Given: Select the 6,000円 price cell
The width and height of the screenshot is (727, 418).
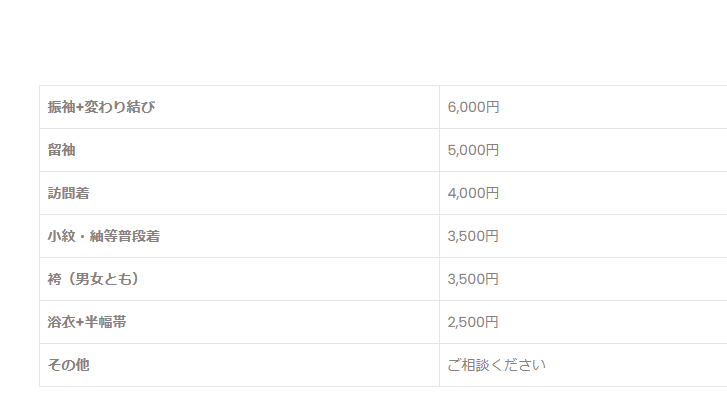Looking at the screenshot, I should (473, 107).
